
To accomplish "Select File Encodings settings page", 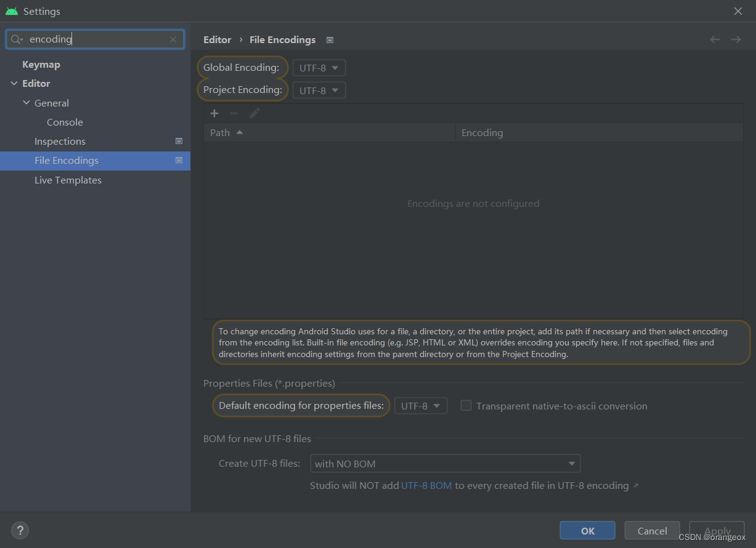I will point(95,161).
